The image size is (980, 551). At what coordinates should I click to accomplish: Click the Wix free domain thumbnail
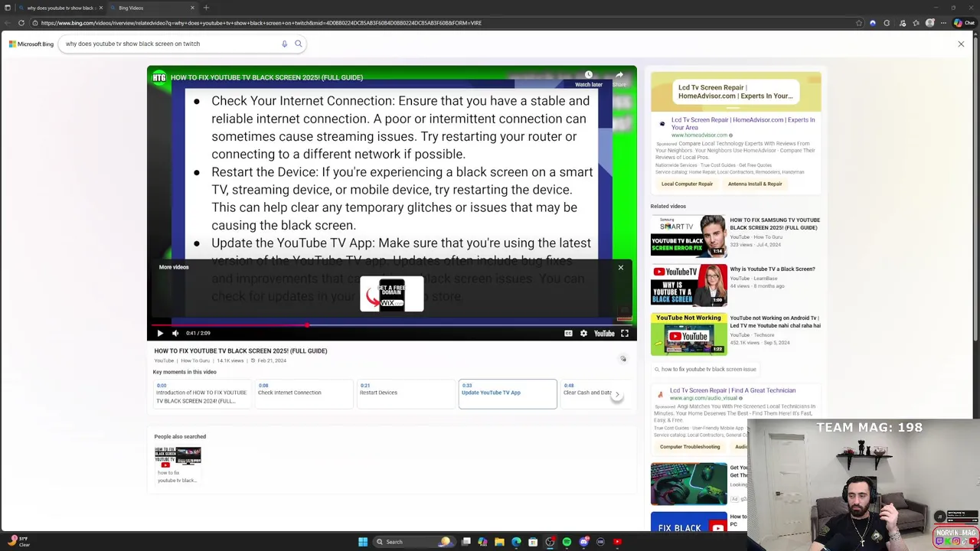[392, 295]
